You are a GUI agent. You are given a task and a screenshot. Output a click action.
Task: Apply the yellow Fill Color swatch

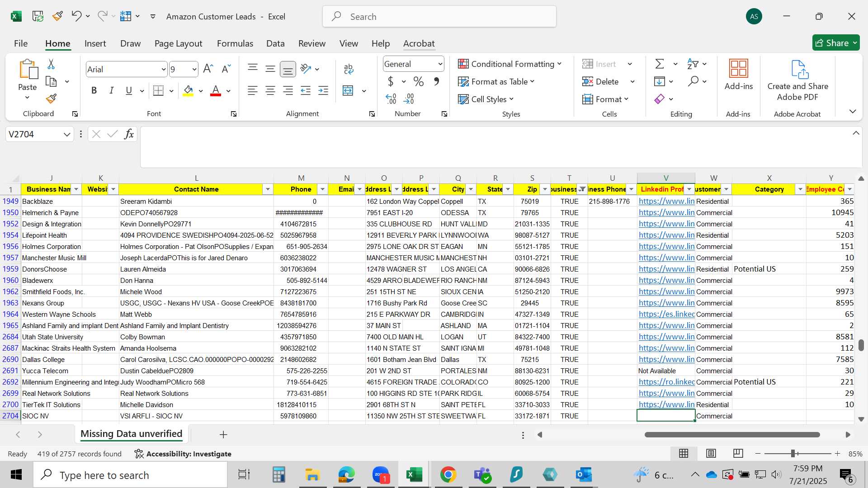[x=188, y=91]
